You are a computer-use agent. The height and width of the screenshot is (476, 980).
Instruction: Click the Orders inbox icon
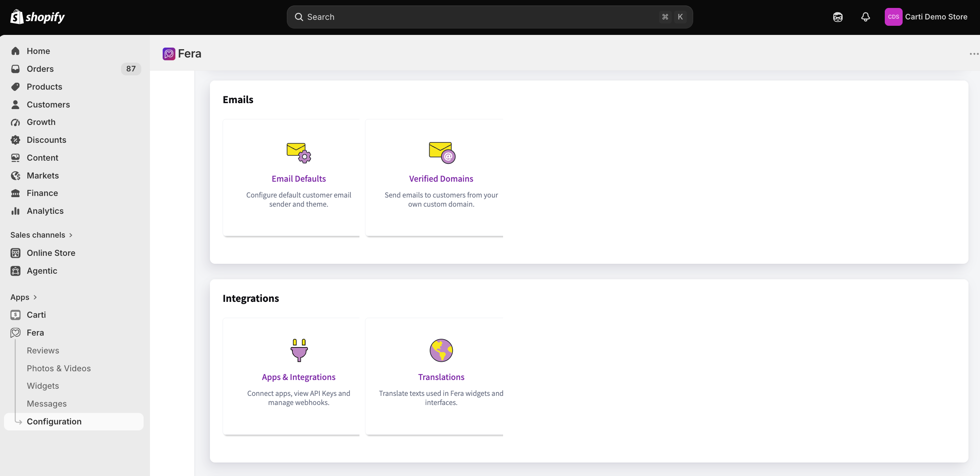coord(15,69)
